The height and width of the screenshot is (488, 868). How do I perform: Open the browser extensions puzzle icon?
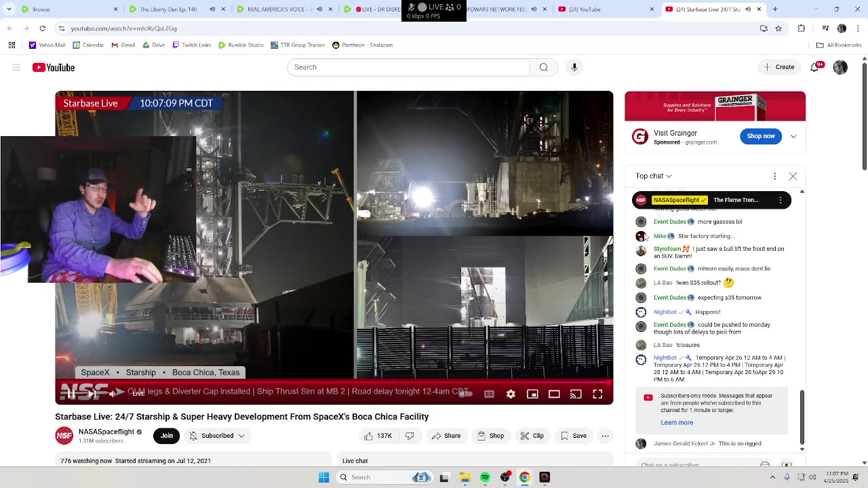click(x=802, y=28)
